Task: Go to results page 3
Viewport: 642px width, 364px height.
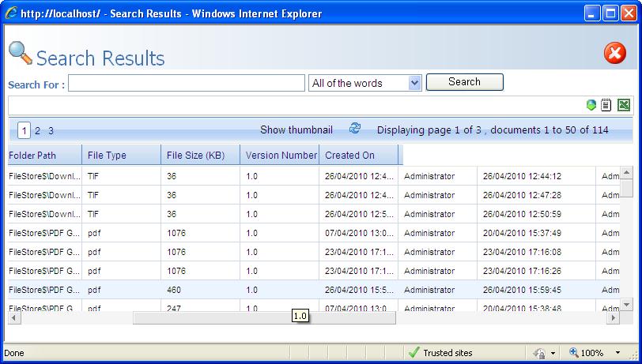Action: (51, 131)
